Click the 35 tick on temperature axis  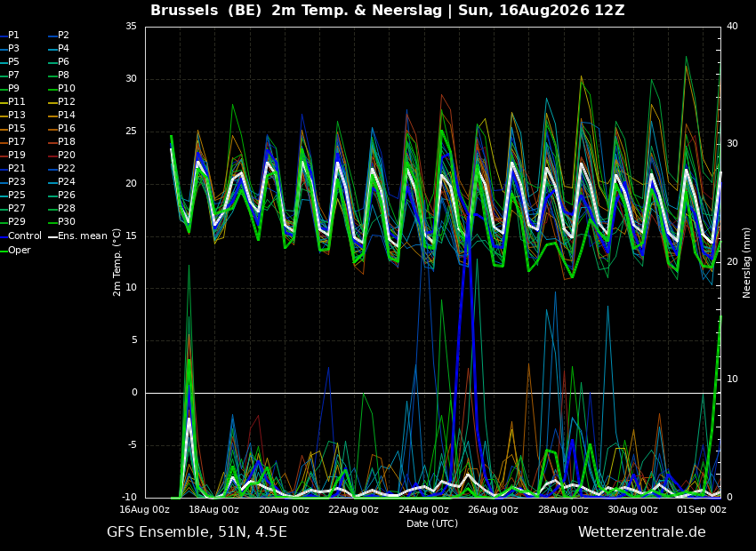(131, 27)
